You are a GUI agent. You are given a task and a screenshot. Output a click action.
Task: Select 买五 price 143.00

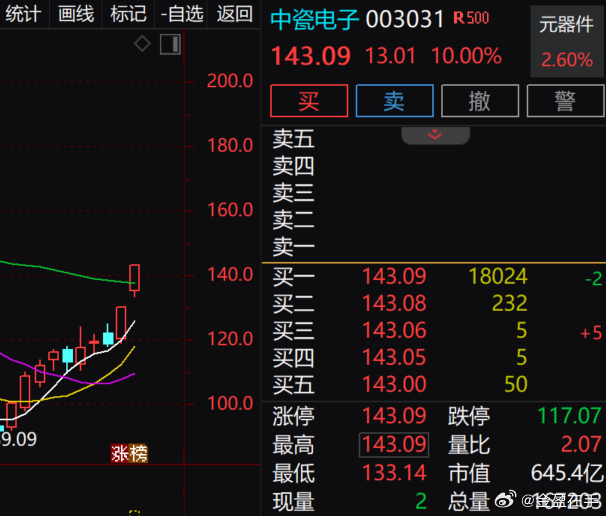[394, 385]
